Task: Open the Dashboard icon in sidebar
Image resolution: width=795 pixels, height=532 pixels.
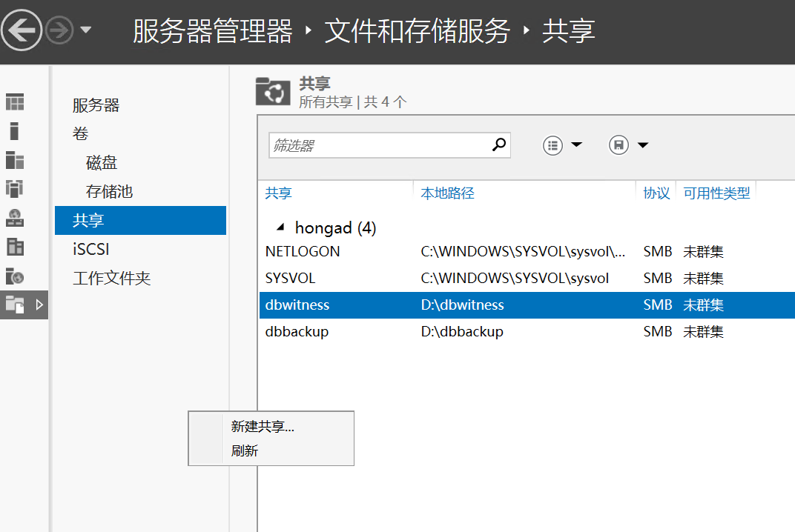Action: pyautogui.click(x=15, y=102)
